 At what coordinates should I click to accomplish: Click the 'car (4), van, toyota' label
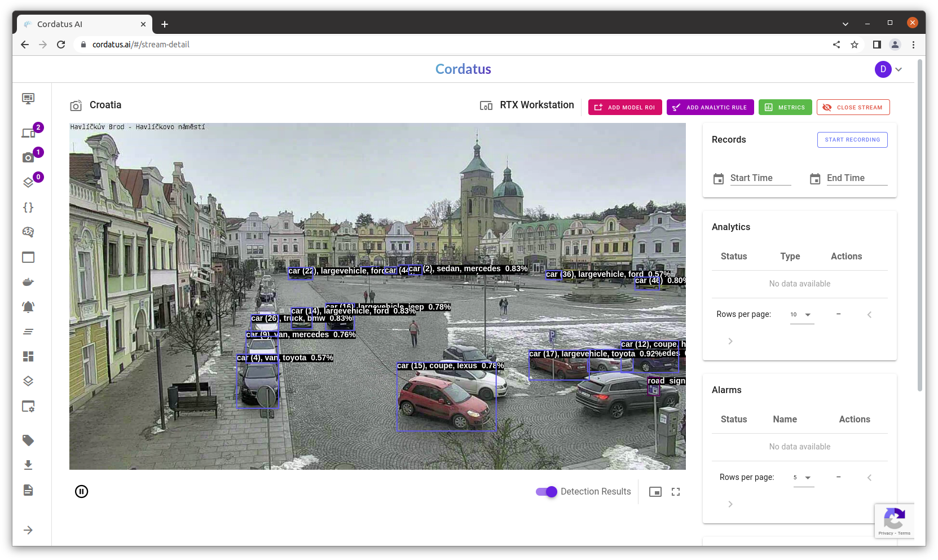click(285, 358)
